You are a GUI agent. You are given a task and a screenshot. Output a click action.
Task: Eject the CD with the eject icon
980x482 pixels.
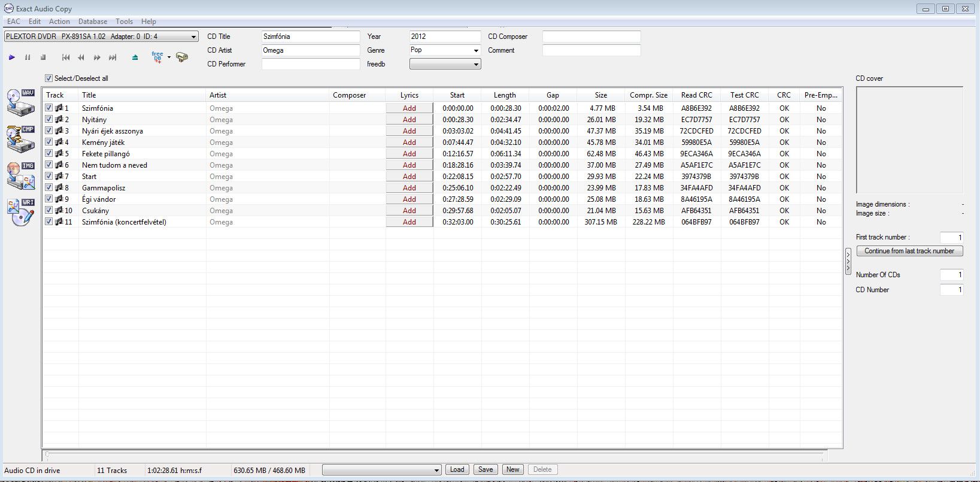tap(135, 57)
